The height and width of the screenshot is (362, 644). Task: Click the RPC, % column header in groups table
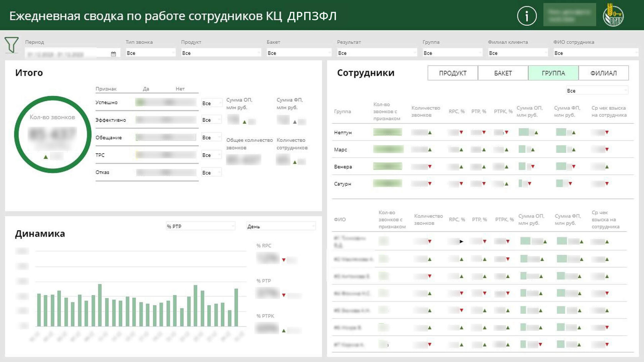[457, 111]
